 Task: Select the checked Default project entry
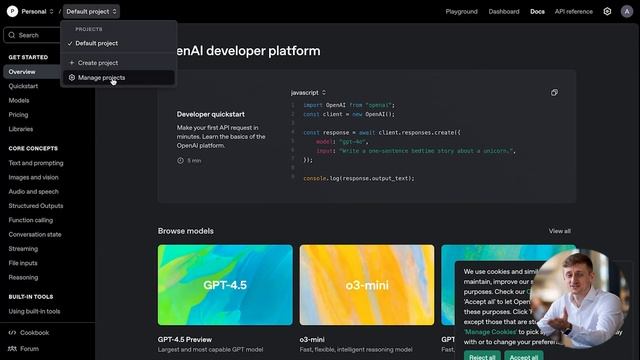click(x=118, y=43)
